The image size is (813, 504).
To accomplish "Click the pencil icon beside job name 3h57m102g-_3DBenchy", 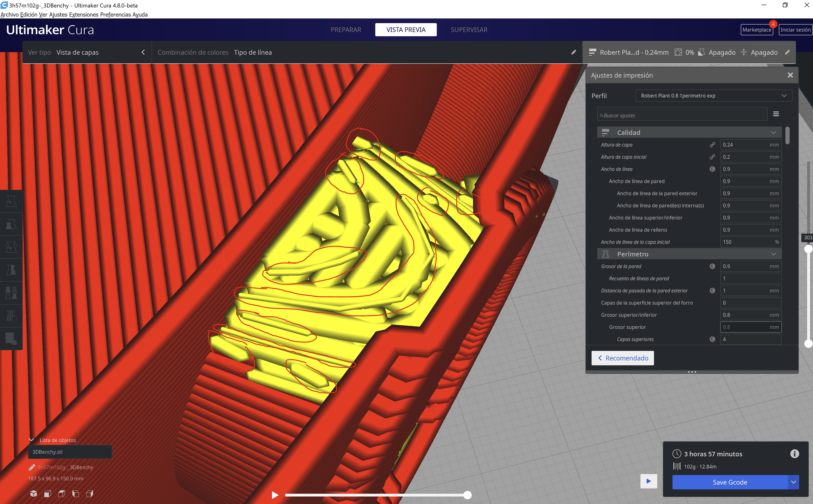I will tap(32, 467).
